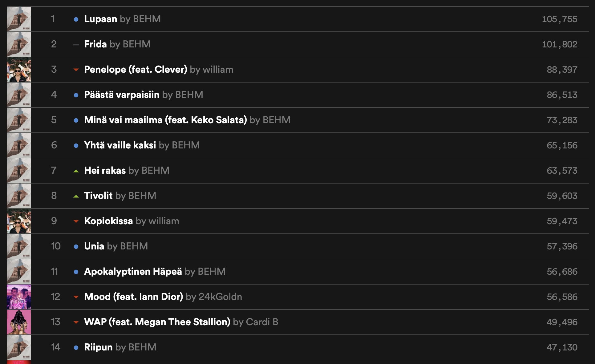
Task: Click the green up arrow beside Tivolit
Action: click(x=76, y=196)
